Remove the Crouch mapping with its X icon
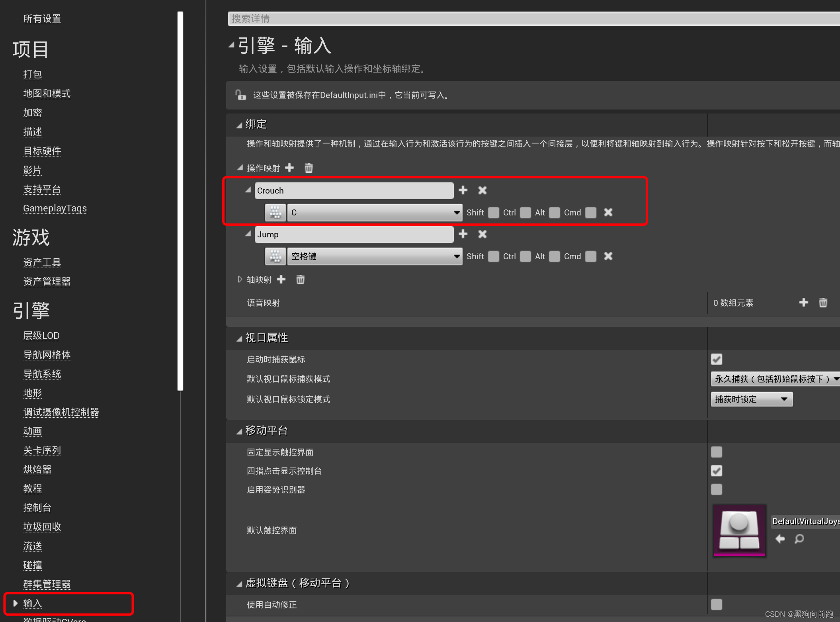 coord(482,190)
